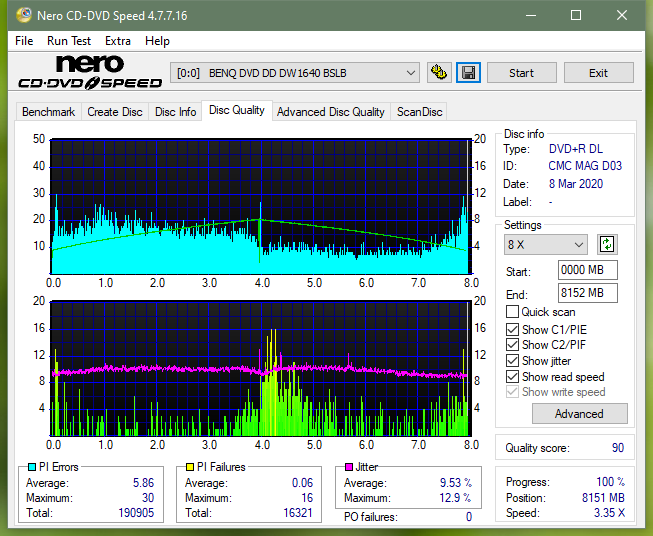Click the disc ID text CMC MAG D03

click(585, 166)
